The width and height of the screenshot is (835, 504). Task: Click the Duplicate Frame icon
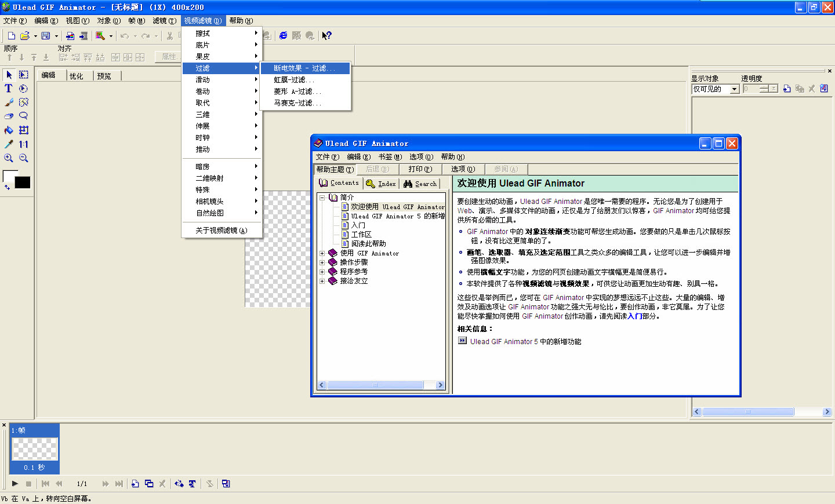click(149, 483)
